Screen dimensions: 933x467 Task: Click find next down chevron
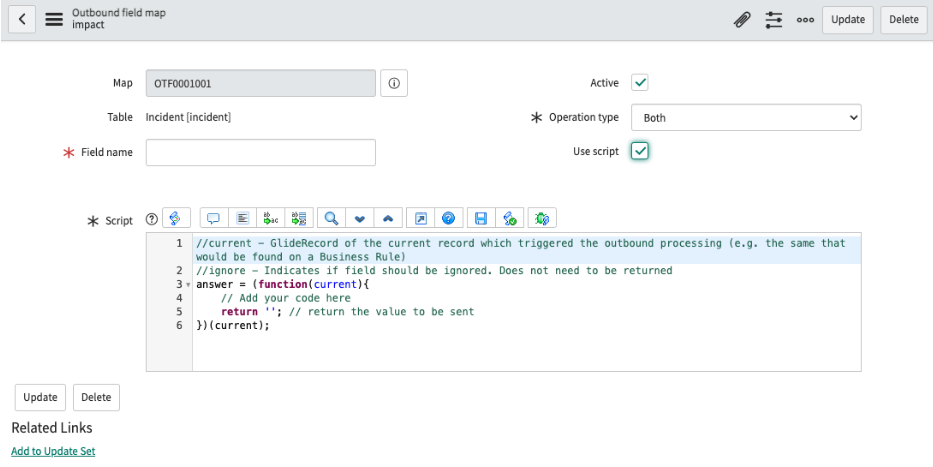359,218
